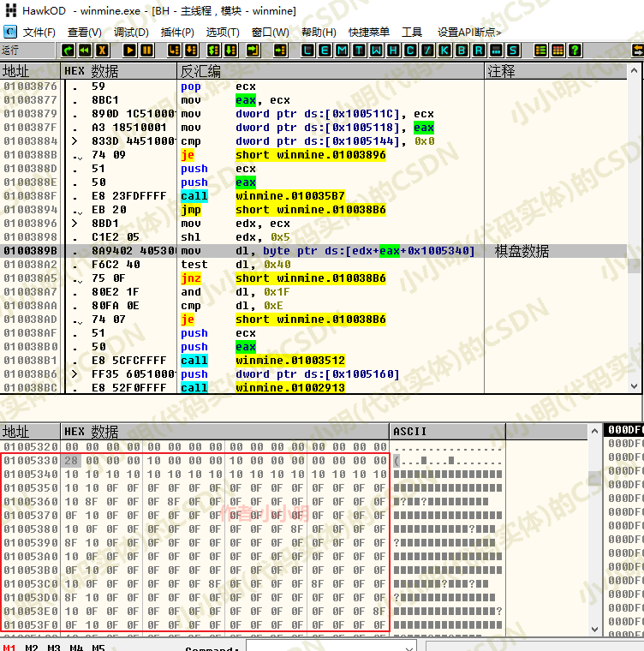Show the CPU window (C button)
This screenshot has height=651, width=644.
coord(410,51)
